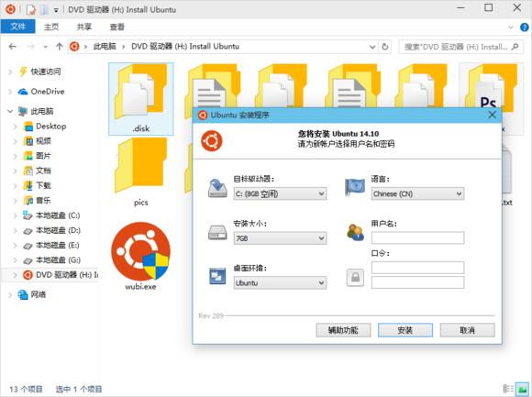Open the 安装大小 7GB dropdown
This screenshot has height=397, width=532.
280,238
